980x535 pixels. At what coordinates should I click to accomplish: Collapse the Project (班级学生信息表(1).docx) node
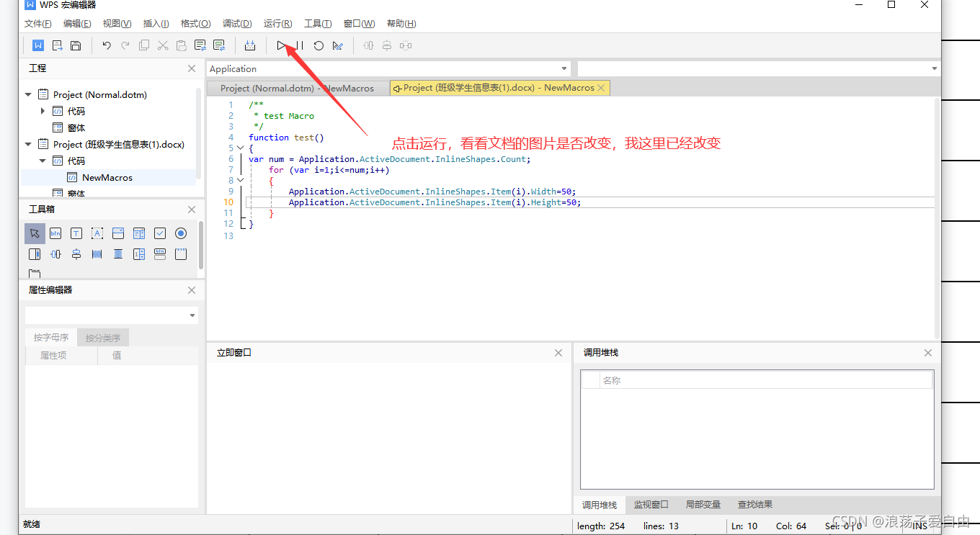coord(29,144)
